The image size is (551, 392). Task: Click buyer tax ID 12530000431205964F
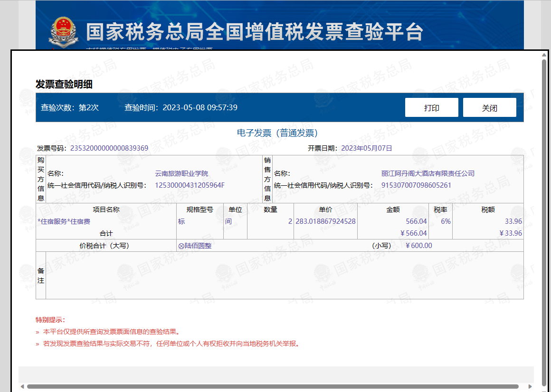(x=190, y=185)
